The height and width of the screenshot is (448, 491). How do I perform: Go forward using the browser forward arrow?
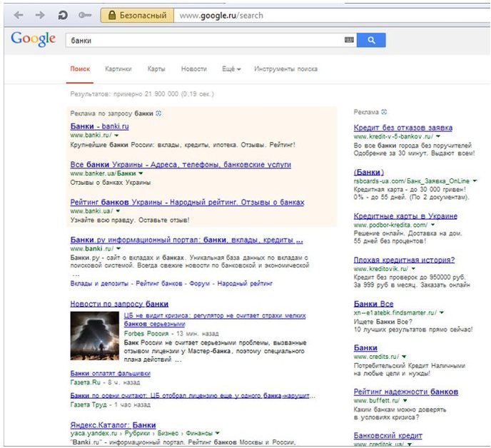40,15
